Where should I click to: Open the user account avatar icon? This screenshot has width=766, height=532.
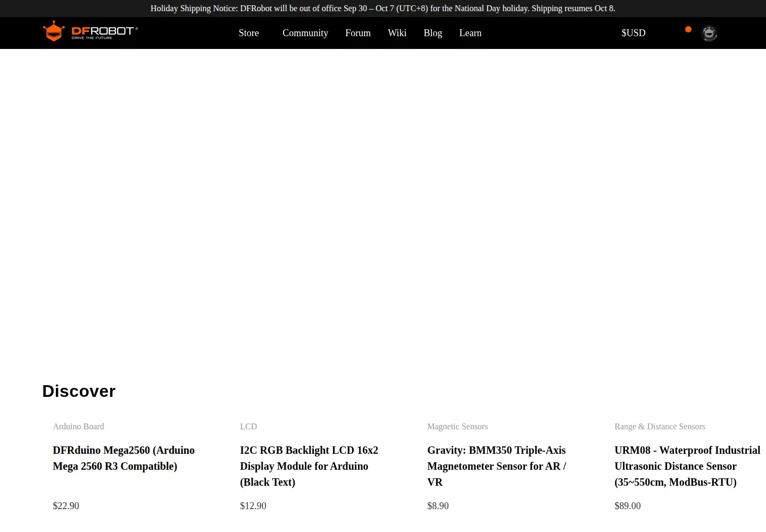(709, 33)
